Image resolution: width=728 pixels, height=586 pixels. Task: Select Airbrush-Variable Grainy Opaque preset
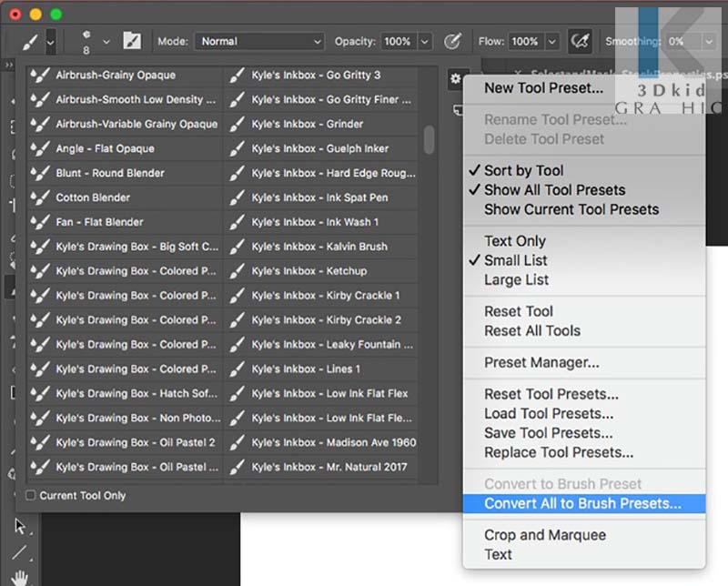(x=125, y=124)
